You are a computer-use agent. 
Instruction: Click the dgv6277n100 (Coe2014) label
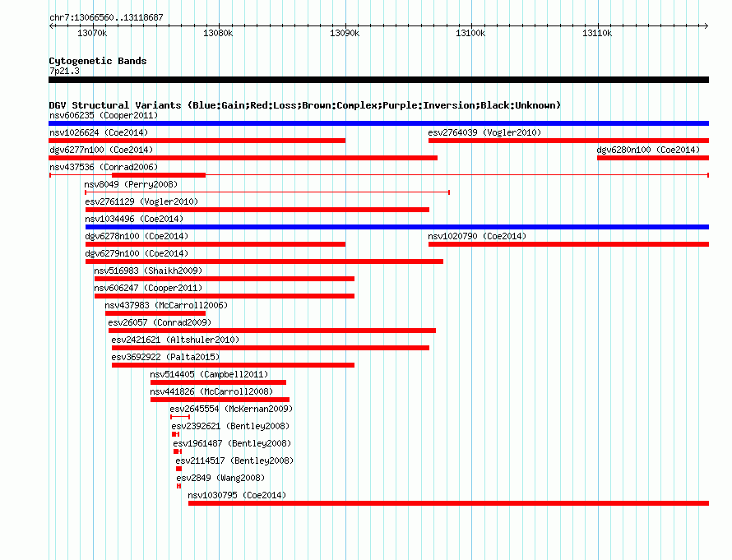(101, 150)
